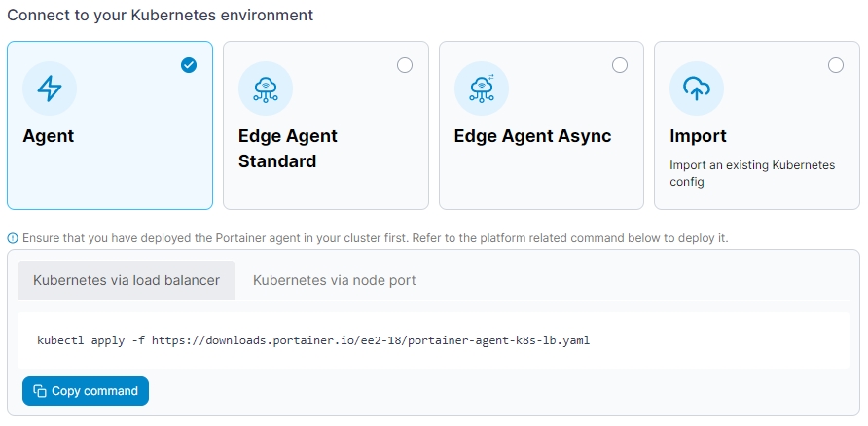Switch to Kubernetes via node port tab
Screen dimensions: 868x426
[x=334, y=280]
